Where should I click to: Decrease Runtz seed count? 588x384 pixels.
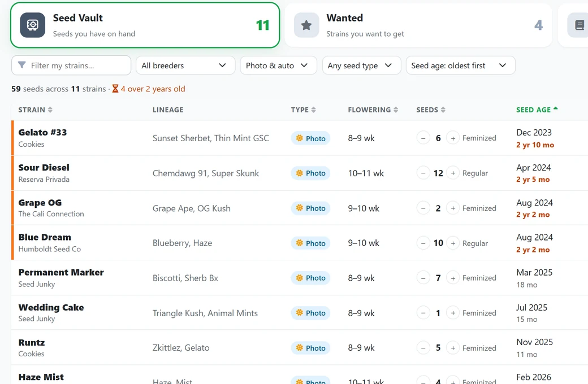coord(423,348)
